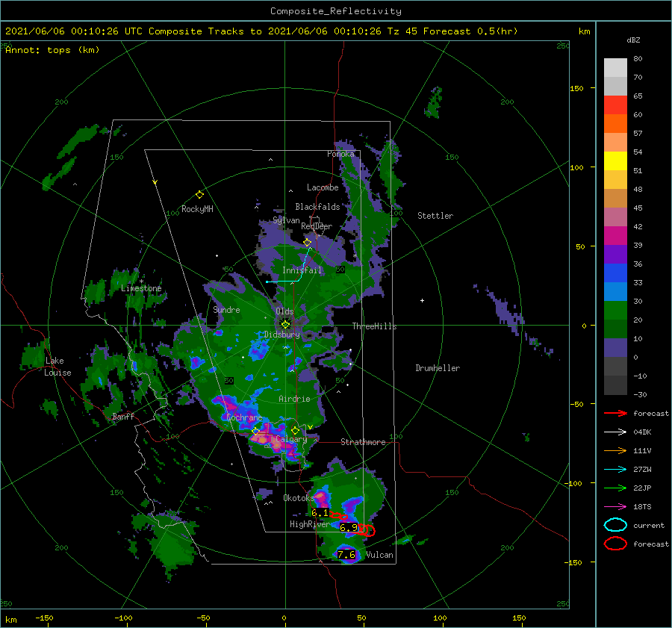Viewport: 672px width, 628px height.
Task: Click the Blackfalds city label
Action: (x=317, y=207)
